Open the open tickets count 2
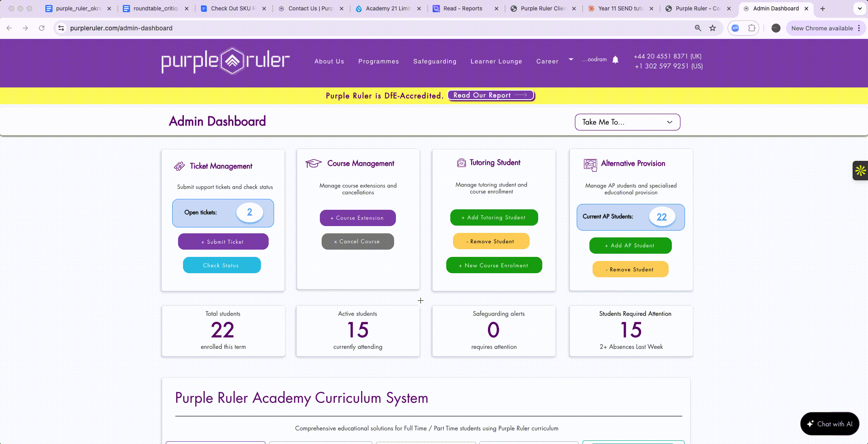The width and height of the screenshot is (868, 444). coord(250,212)
